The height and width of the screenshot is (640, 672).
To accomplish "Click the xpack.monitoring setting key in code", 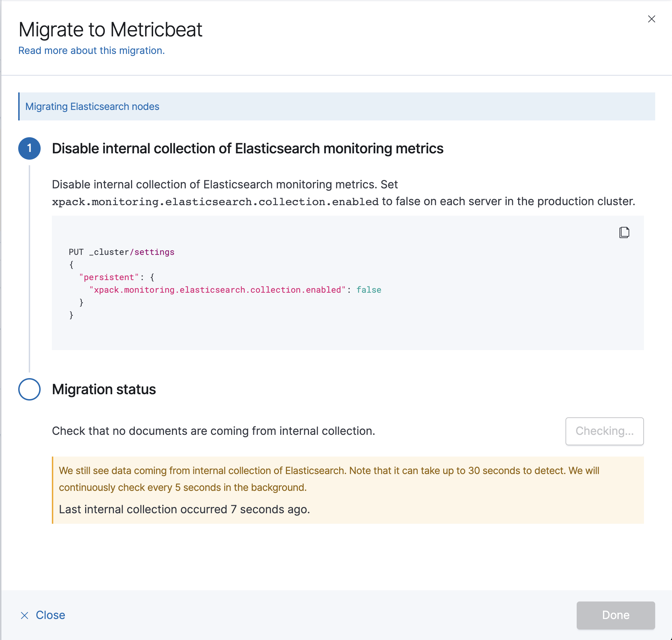I will (218, 290).
